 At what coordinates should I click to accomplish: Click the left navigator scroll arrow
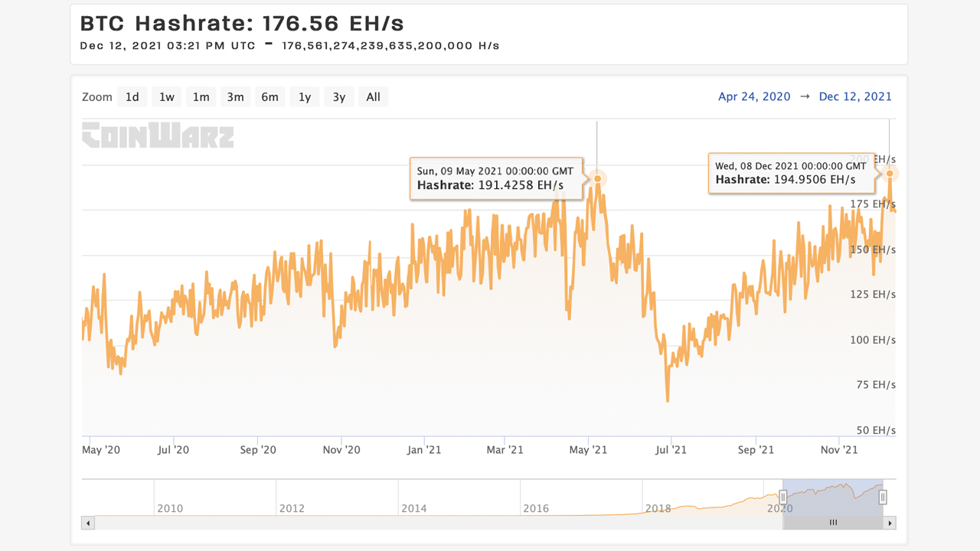pyautogui.click(x=87, y=523)
